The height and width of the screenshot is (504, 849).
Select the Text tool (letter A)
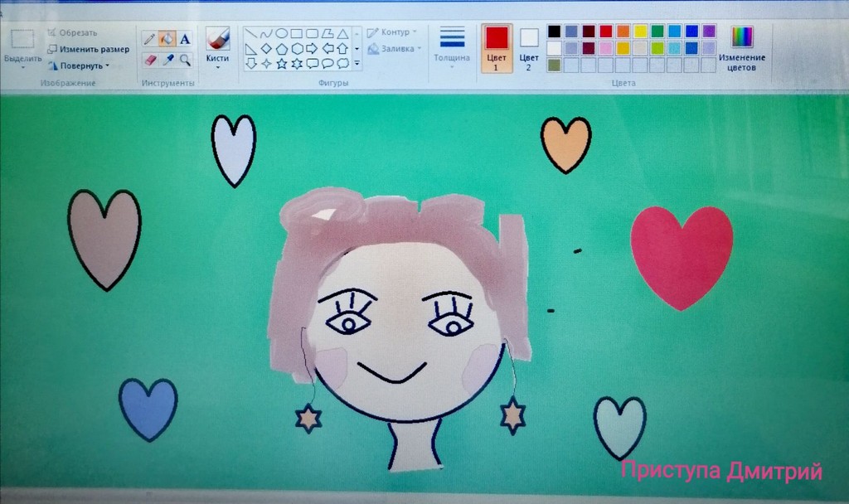click(185, 39)
